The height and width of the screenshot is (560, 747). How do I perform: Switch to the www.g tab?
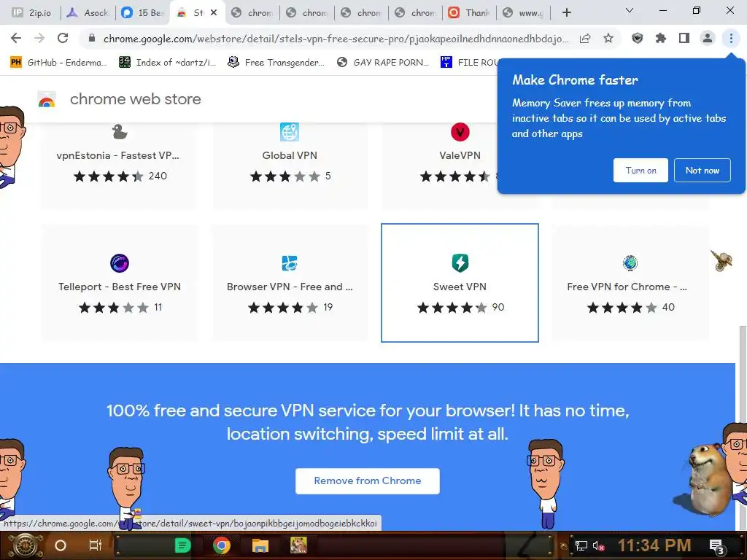[524, 13]
